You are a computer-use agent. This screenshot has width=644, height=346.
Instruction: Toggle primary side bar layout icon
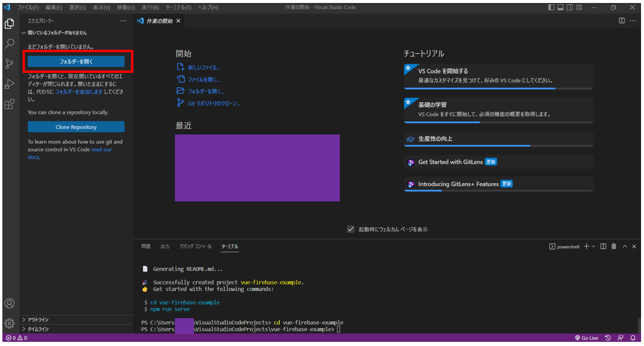(551, 7)
